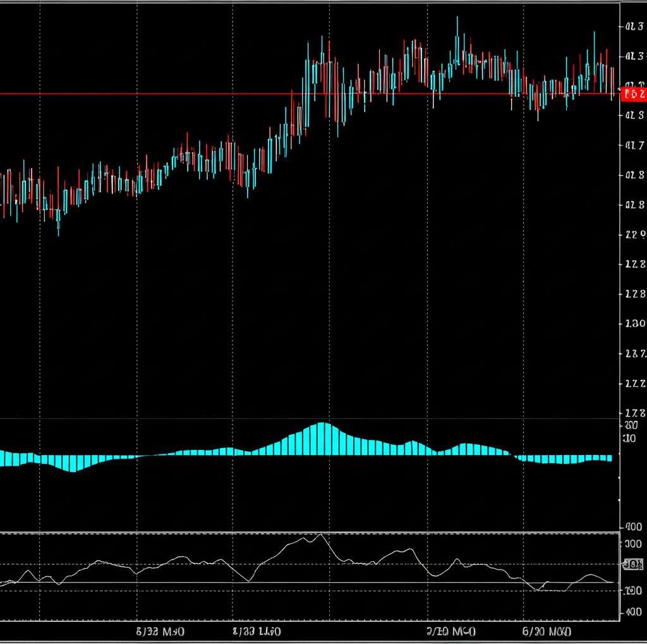Viewport: 647px width, 644px height.
Task: Click the second date label on time axis
Action: 257,632
